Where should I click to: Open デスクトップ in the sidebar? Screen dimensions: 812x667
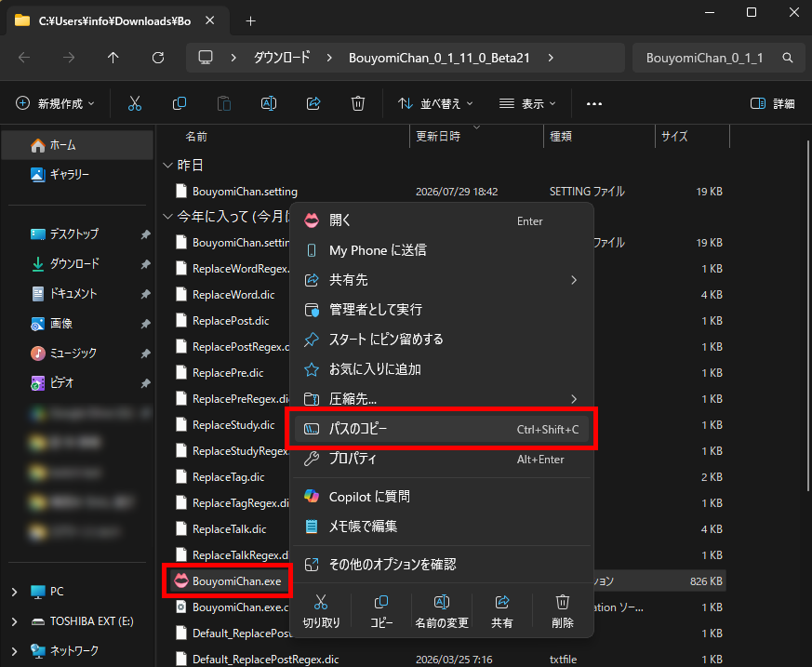click(x=78, y=234)
